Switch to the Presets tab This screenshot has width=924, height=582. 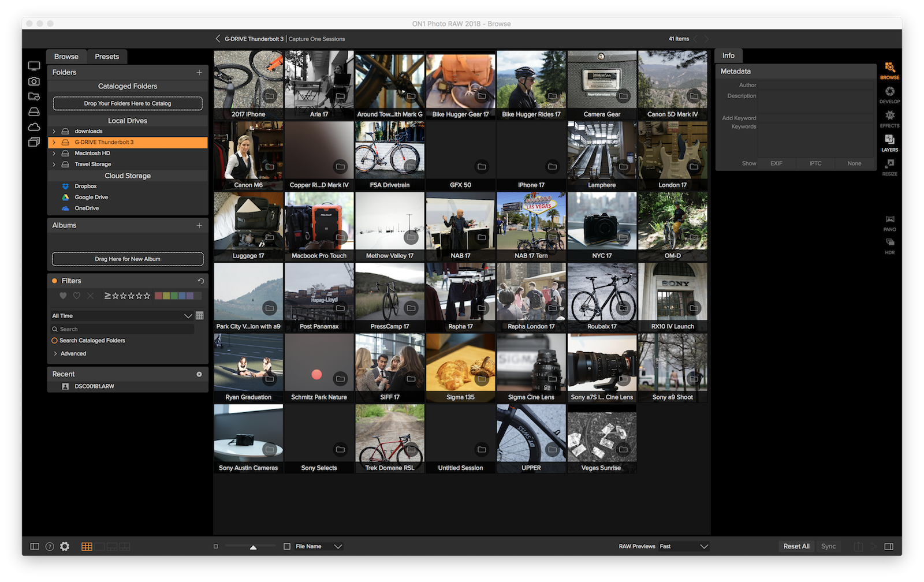coord(107,57)
